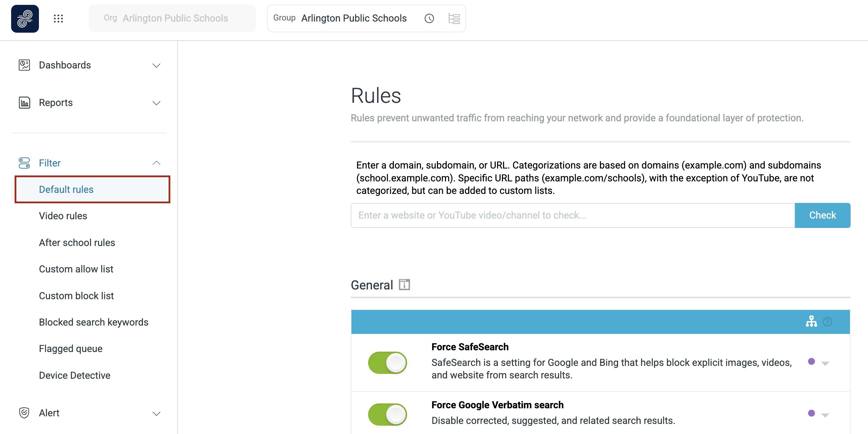Click the hierarchy icon in blue header
The width and height of the screenshot is (868, 434).
tap(811, 321)
